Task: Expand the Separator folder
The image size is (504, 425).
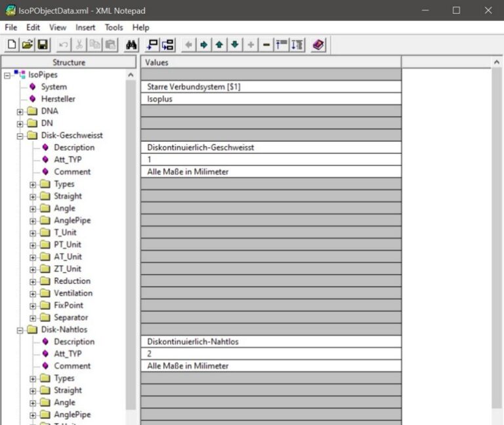Action: point(33,318)
